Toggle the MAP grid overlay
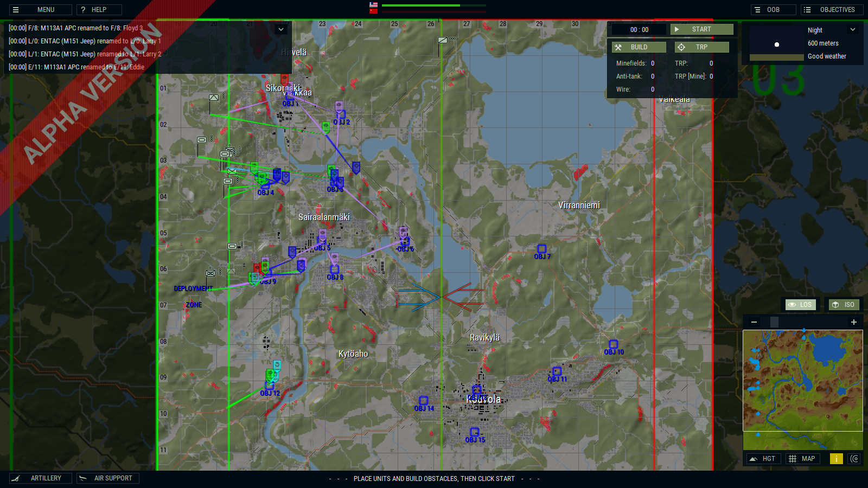 (x=802, y=459)
